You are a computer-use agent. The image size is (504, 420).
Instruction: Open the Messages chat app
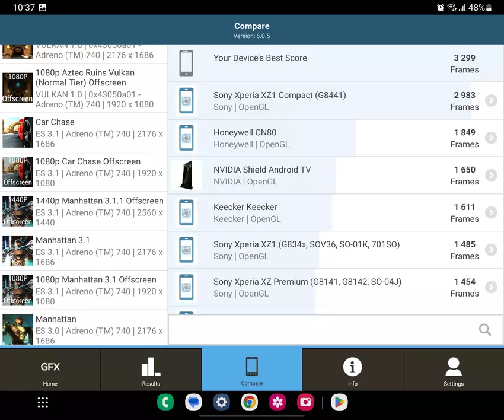pos(193,402)
